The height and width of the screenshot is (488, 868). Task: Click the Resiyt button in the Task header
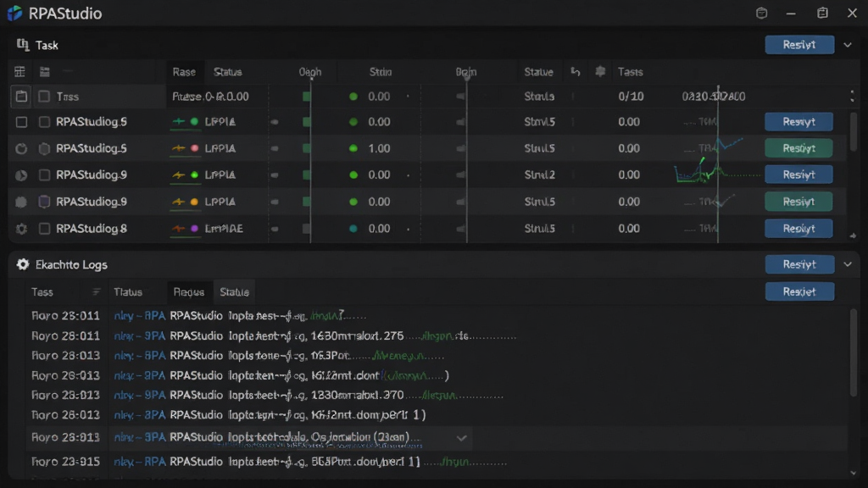[x=799, y=45]
